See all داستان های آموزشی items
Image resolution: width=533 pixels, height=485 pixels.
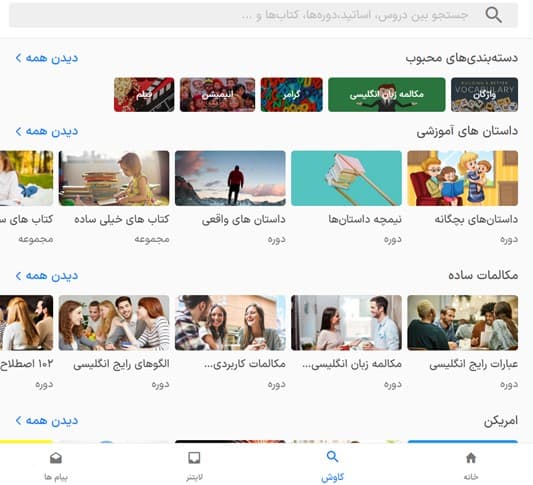(x=47, y=131)
